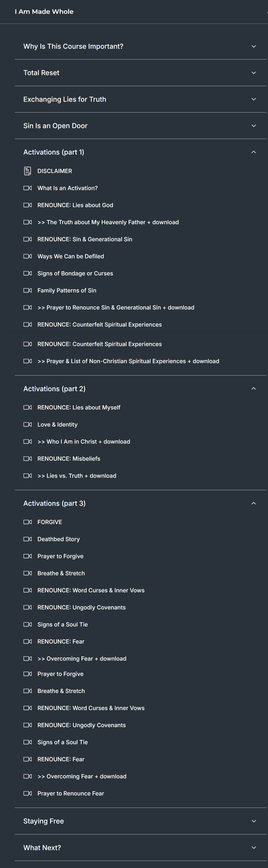The height and width of the screenshot is (868, 268).
Task: Open the Total Reset section header
Action: 41,73
